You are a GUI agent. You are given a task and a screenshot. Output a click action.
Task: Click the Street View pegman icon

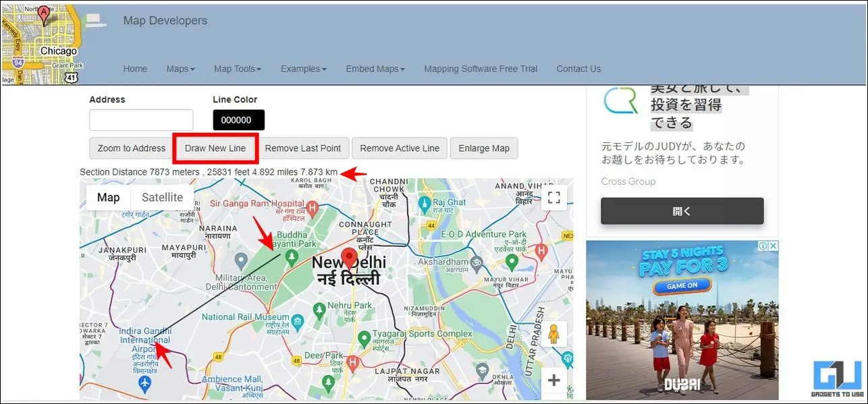coord(554,334)
